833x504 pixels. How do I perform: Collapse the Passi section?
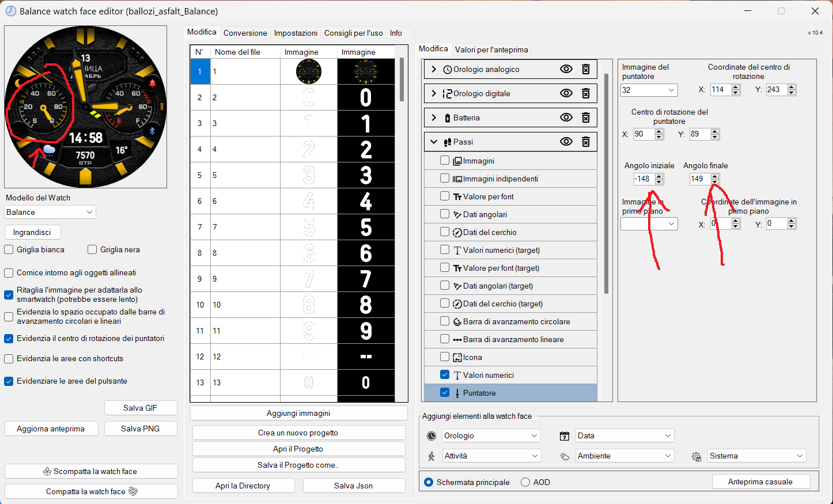pos(434,142)
